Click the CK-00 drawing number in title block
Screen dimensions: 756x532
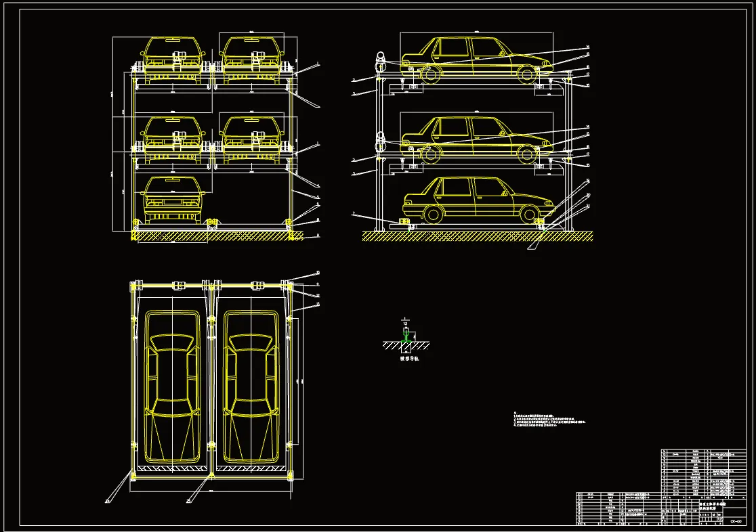coord(735,521)
